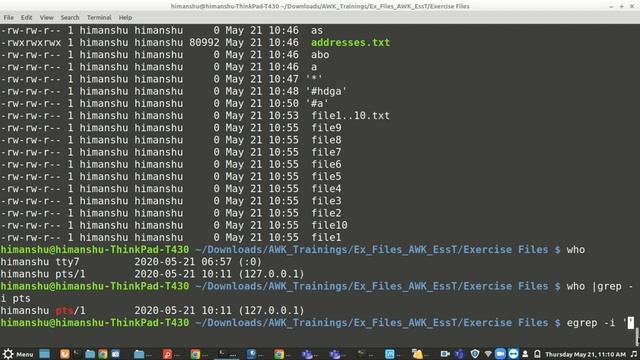Click the -rwxrwxrwx permissions string
640x360 pixels.
(x=31, y=42)
